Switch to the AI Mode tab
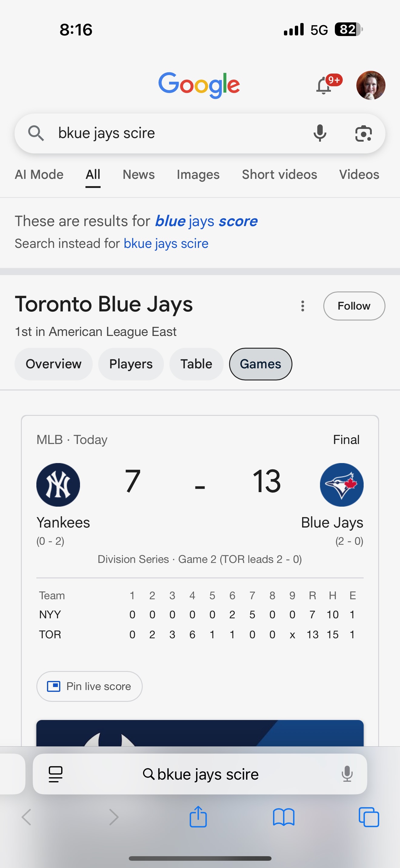The image size is (400, 868). (39, 175)
